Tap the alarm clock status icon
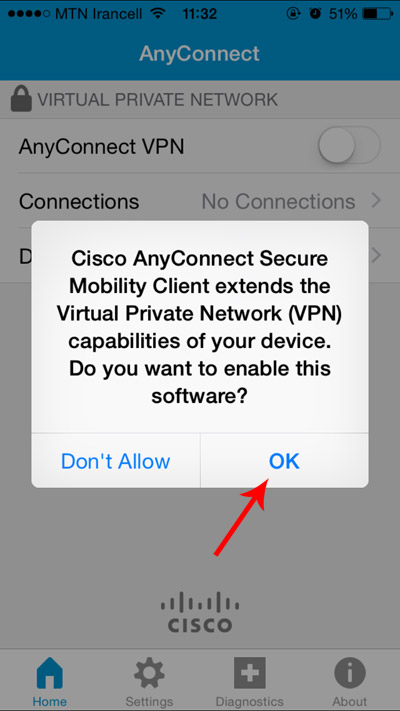Viewport: 400px width, 711px height. (x=315, y=14)
